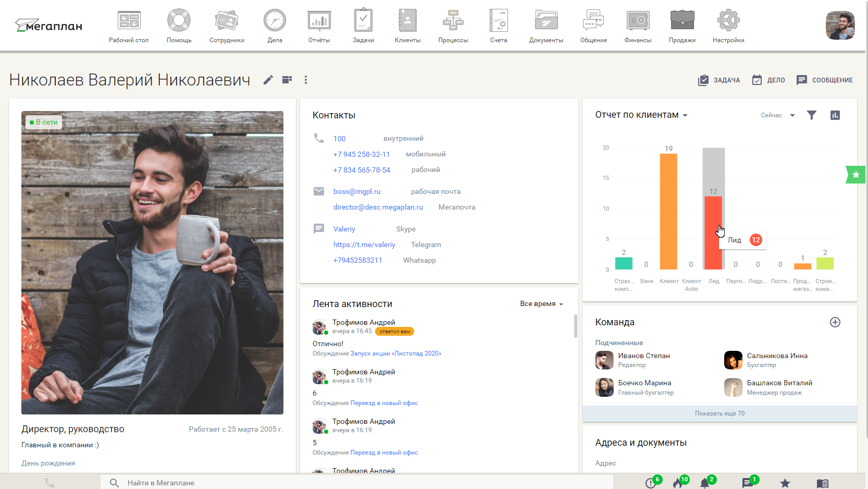Open the Сейчас period dropdown
The image size is (868, 489).
[x=777, y=115]
